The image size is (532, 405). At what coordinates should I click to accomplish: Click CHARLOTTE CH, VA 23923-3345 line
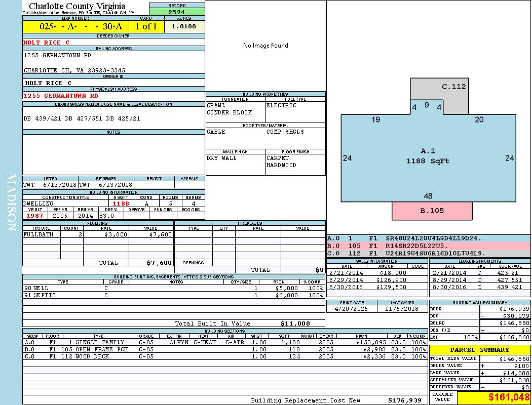pyautogui.click(x=74, y=70)
